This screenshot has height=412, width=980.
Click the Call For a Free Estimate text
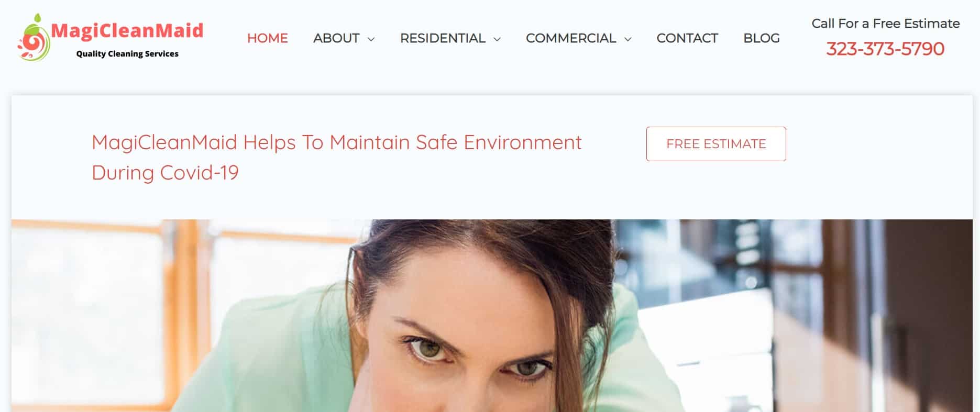pos(886,24)
